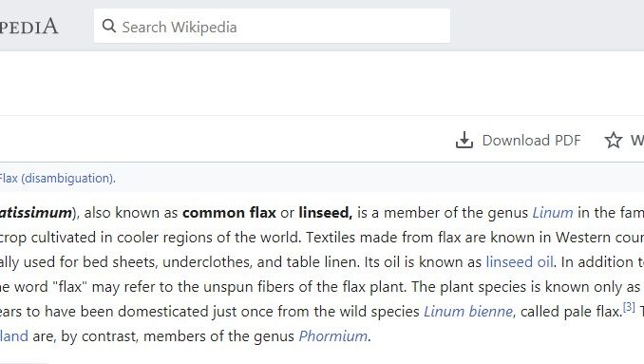Click the bold italic 'atissimum' text
Screen dimensions: 644x364
[x=36, y=213]
